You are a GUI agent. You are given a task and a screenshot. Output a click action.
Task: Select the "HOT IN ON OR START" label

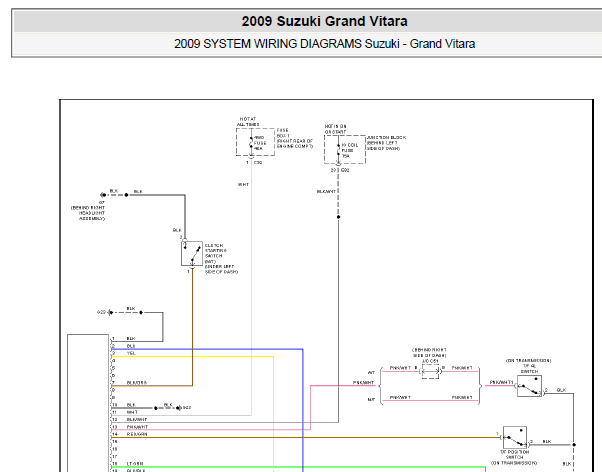(x=335, y=129)
